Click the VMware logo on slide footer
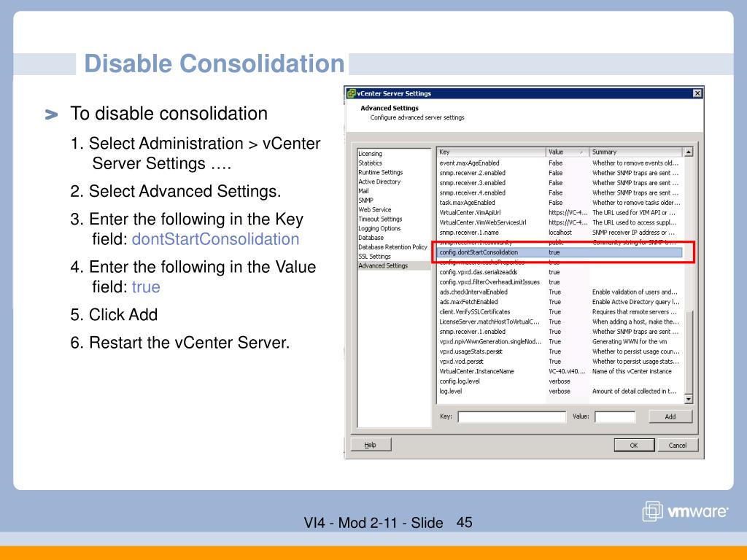Viewport: 747px width, 560px height. point(685,511)
